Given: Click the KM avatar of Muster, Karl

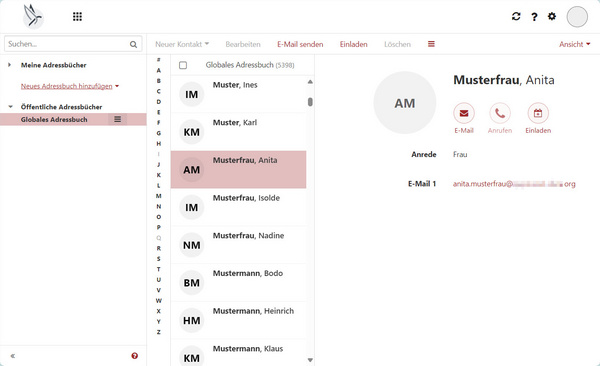Looking at the screenshot, I should 191,132.
